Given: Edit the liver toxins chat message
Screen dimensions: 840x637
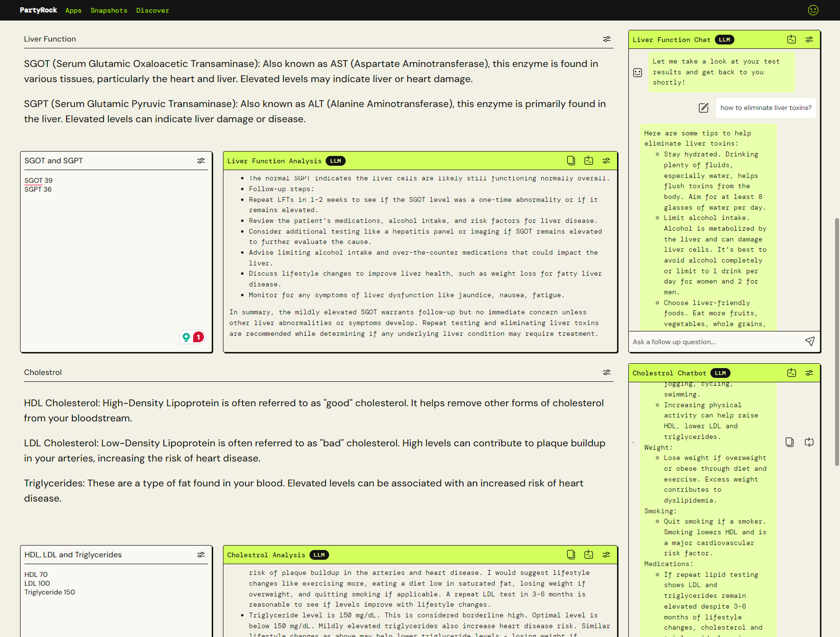Looking at the screenshot, I should pos(704,108).
